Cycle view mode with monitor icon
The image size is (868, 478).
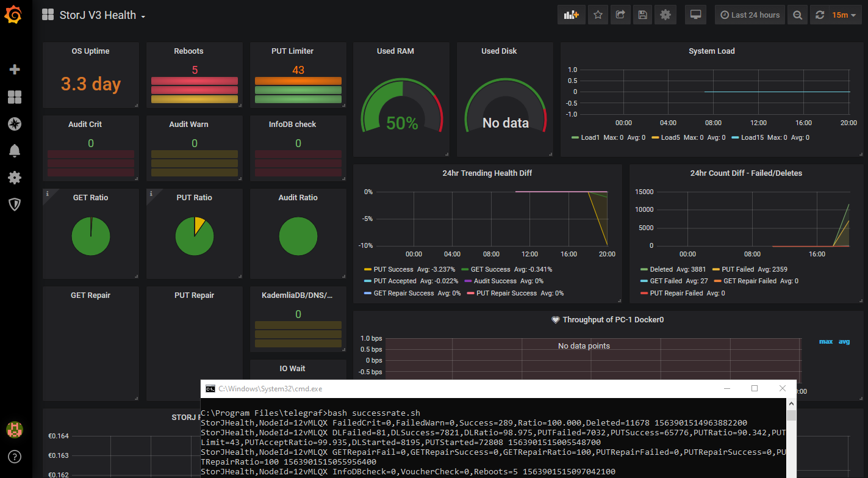pos(695,15)
